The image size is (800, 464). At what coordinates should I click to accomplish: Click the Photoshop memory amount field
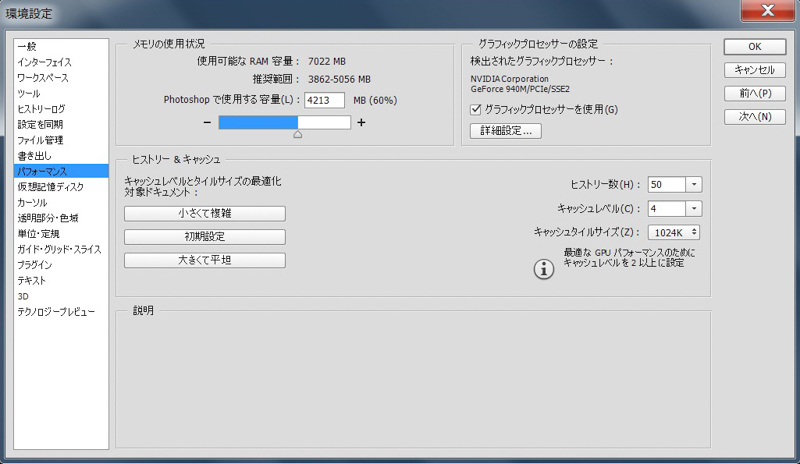coord(324,100)
